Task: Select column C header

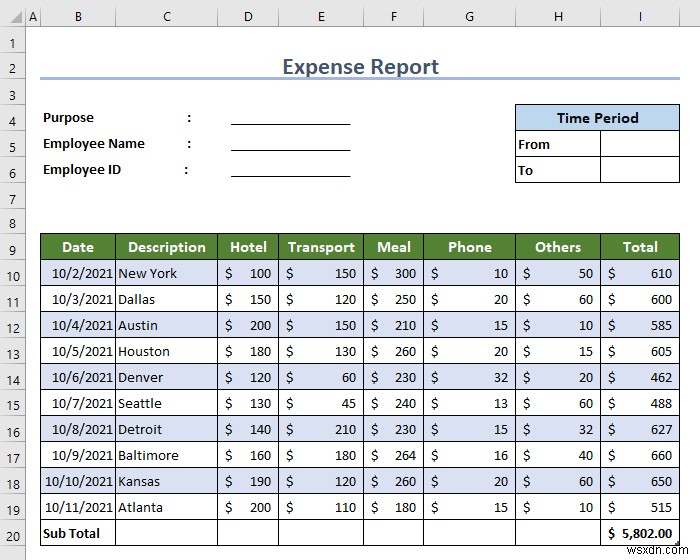Action: pyautogui.click(x=167, y=17)
